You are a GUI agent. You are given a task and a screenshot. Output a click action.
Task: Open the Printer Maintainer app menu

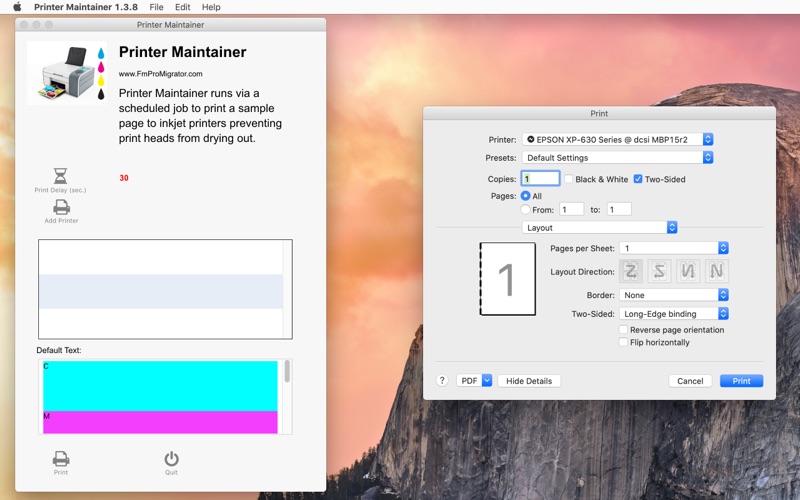pos(86,7)
